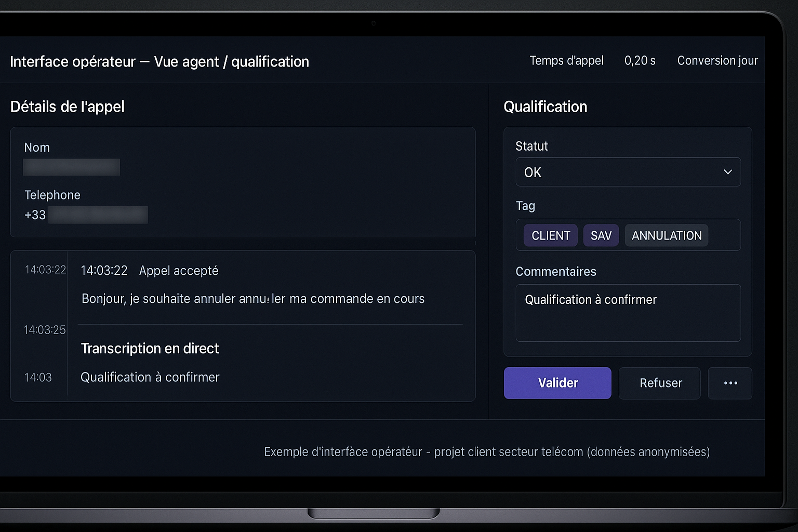Click the blurred Nom field value
This screenshot has width=798, height=532.
pyautogui.click(x=72, y=167)
